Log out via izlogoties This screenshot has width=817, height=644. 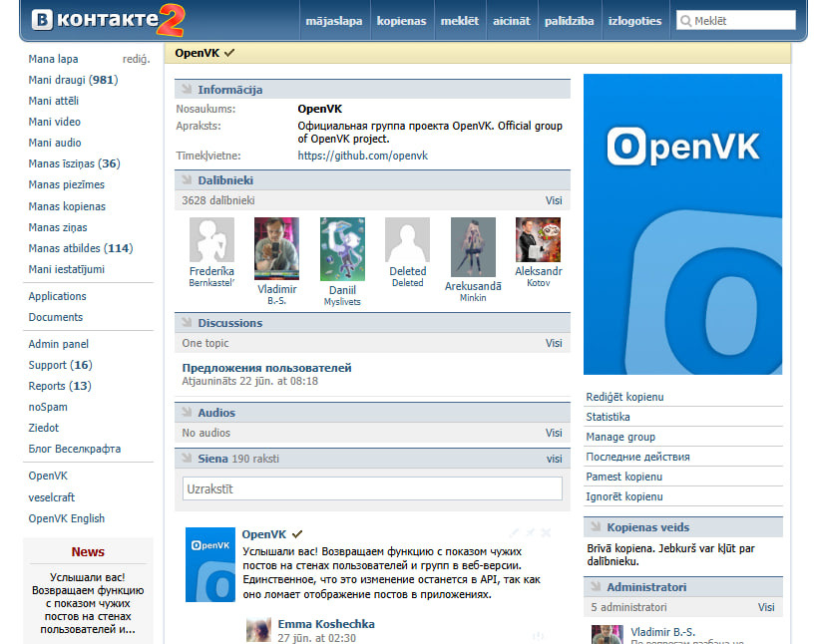coord(635,21)
